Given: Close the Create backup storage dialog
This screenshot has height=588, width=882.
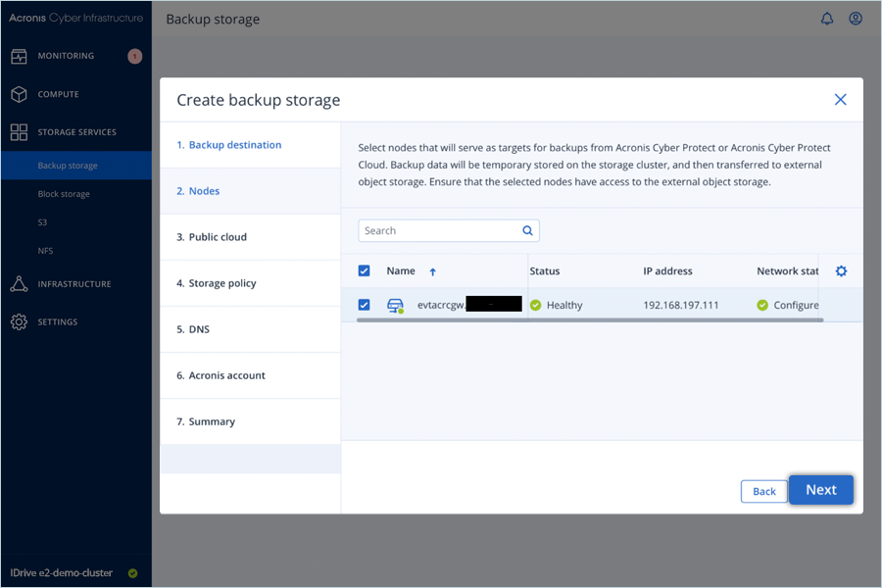Looking at the screenshot, I should (x=840, y=100).
